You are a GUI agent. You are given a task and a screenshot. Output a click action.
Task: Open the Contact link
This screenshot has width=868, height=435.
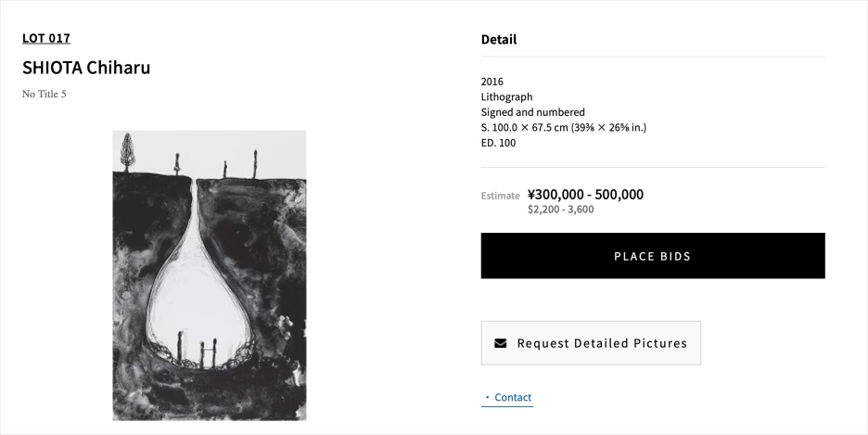[x=513, y=397]
